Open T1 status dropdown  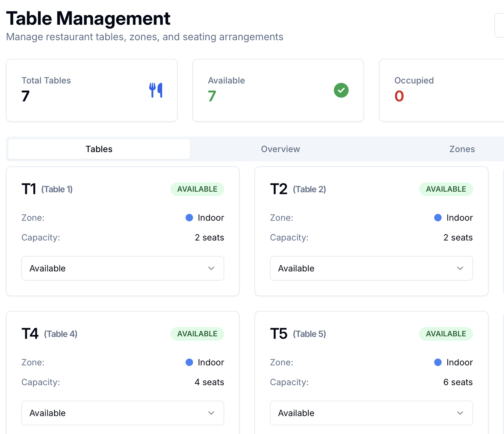coord(123,268)
